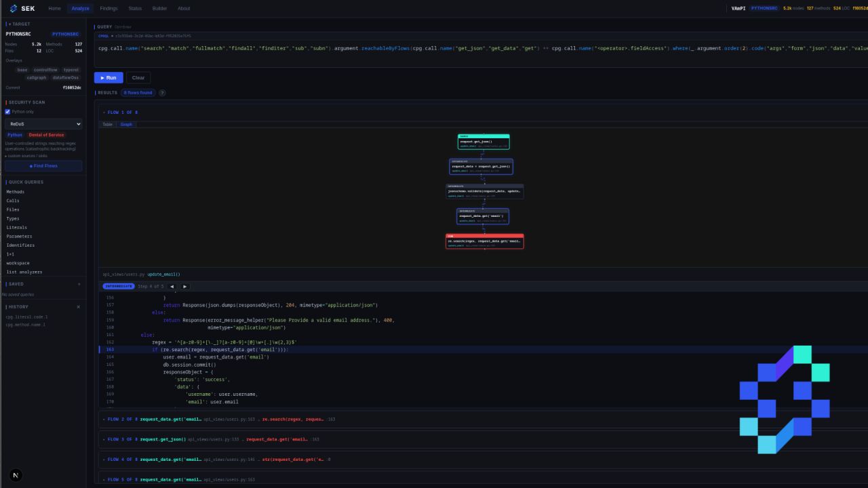
Task: Go to the Findings page
Action: tap(108, 8)
